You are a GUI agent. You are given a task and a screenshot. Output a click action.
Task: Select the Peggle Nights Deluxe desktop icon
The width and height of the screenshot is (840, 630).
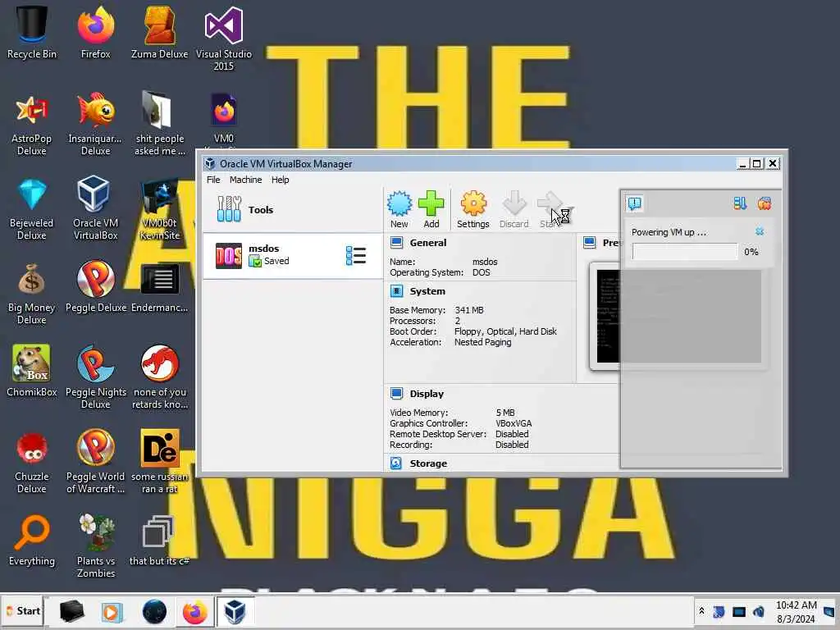click(x=95, y=377)
